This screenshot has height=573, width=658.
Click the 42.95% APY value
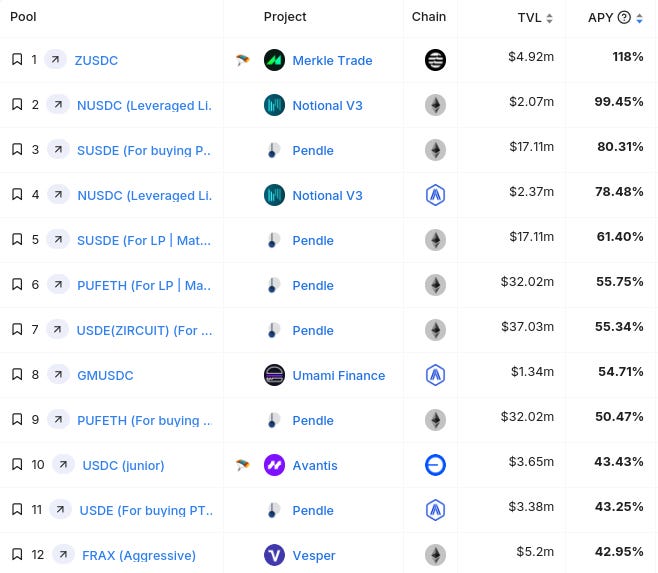coord(619,551)
